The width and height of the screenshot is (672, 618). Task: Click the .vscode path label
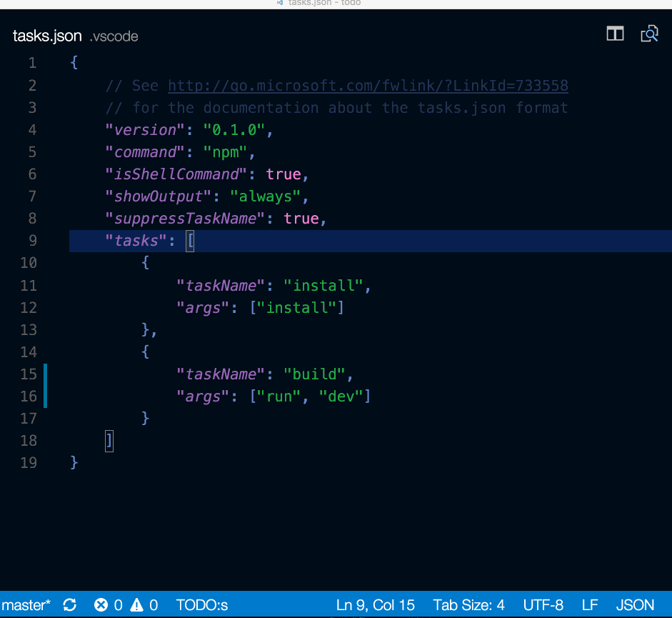114,36
